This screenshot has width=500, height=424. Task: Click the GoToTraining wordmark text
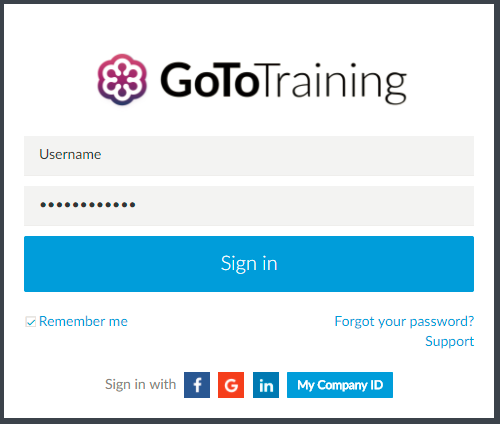tap(283, 83)
